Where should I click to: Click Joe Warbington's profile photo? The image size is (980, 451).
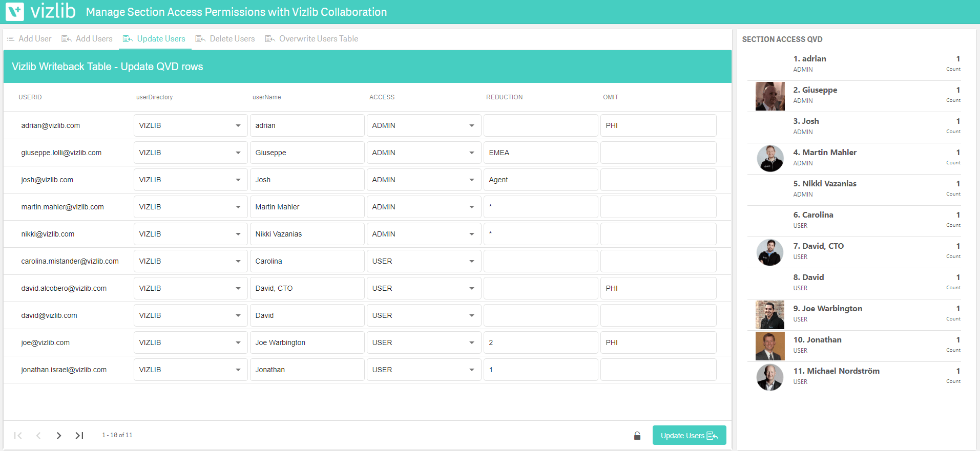pyautogui.click(x=770, y=315)
